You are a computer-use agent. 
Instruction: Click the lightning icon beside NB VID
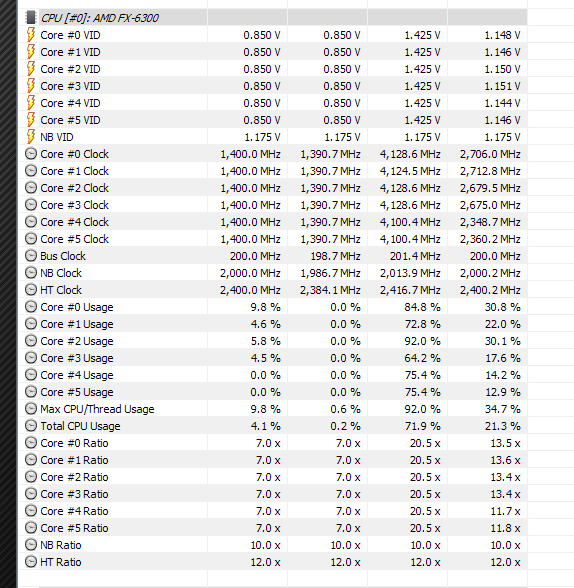(x=31, y=136)
